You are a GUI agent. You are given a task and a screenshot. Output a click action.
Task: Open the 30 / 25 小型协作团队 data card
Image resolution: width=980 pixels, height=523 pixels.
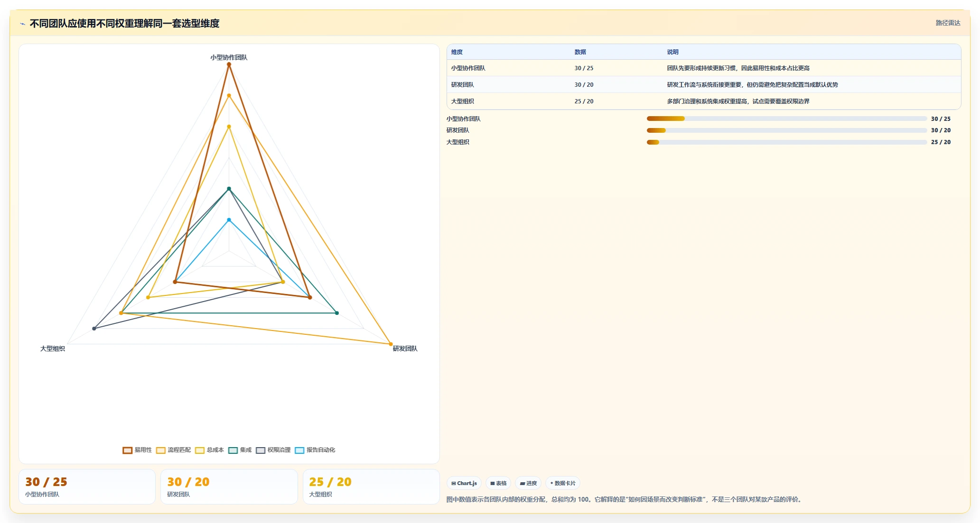pos(87,486)
